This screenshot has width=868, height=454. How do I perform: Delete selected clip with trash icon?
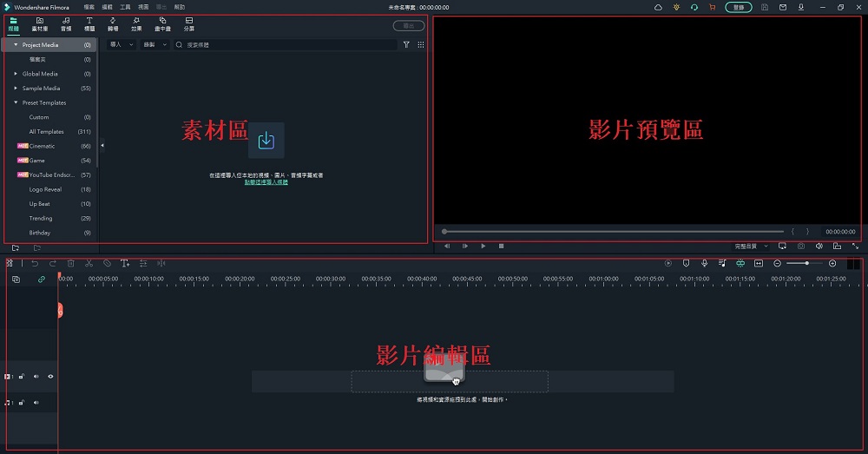tap(71, 264)
